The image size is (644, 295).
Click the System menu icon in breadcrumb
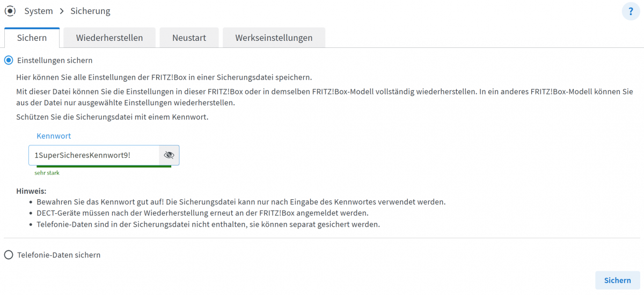[x=10, y=11]
